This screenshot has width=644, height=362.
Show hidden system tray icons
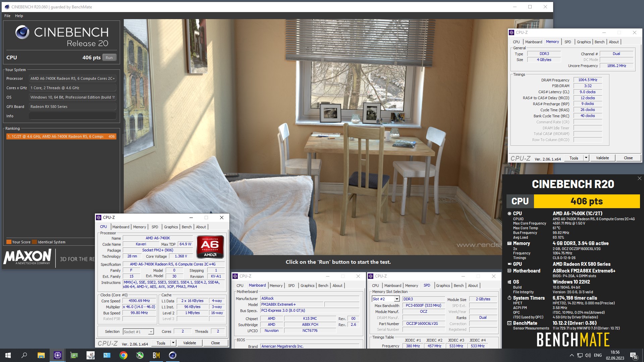[x=572, y=355]
